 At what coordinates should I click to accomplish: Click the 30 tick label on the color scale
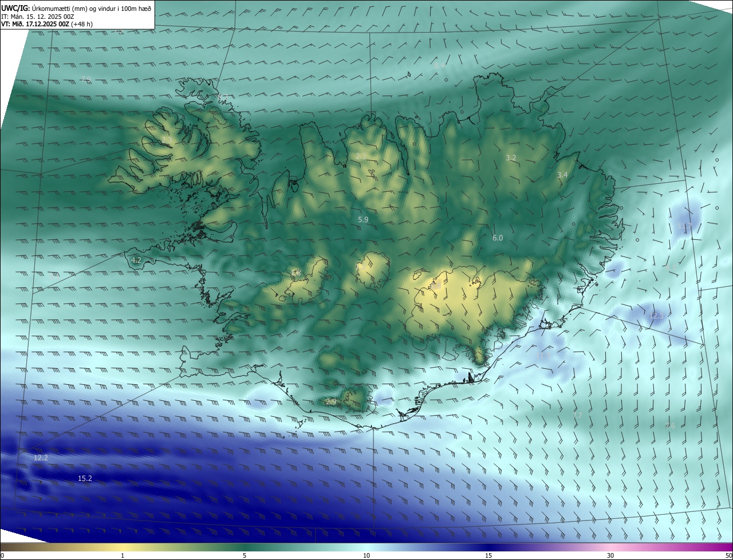pos(610,555)
